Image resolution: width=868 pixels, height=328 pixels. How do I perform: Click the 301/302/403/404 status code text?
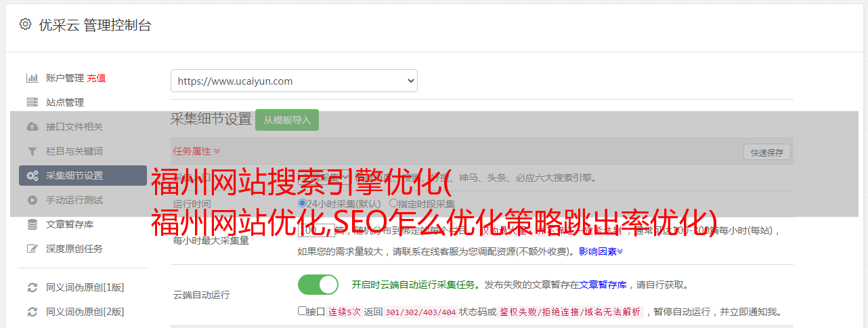click(x=420, y=312)
